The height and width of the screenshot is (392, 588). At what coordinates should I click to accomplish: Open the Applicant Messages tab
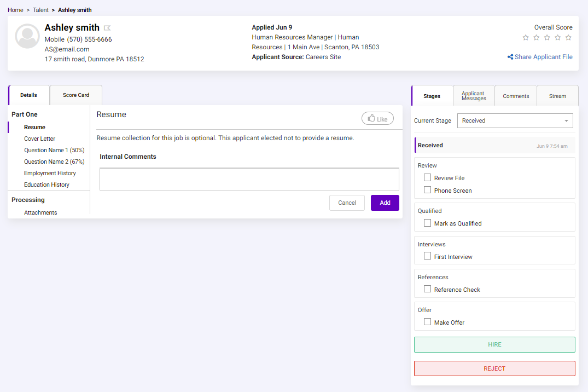(474, 96)
